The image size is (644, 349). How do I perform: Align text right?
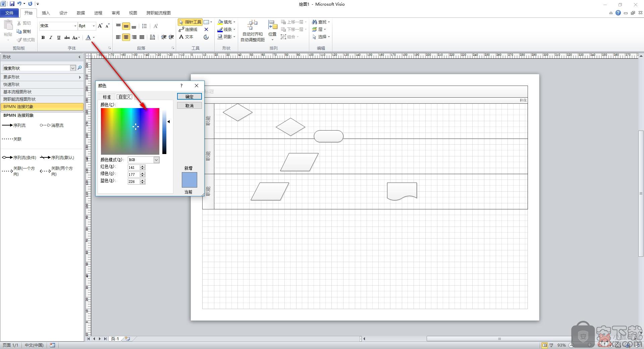(134, 37)
